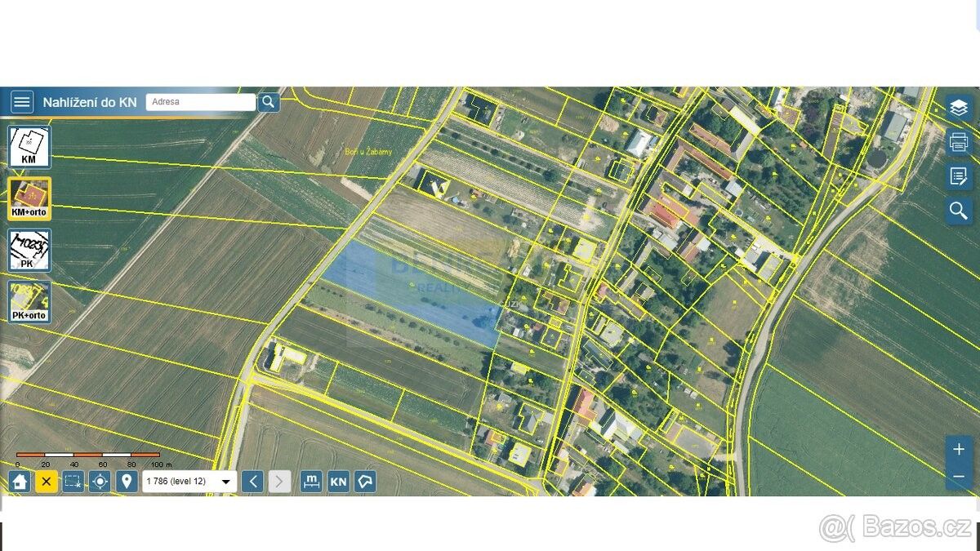The width and height of the screenshot is (980, 551).
Task: Open the notes/edit list icon
Action: click(x=959, y=176)
